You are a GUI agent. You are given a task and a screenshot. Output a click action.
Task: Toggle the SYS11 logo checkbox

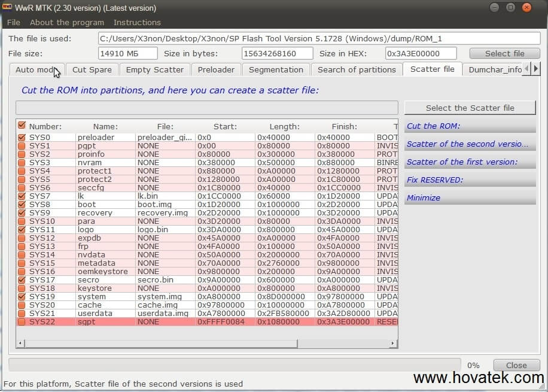click(x=22, y=230)
